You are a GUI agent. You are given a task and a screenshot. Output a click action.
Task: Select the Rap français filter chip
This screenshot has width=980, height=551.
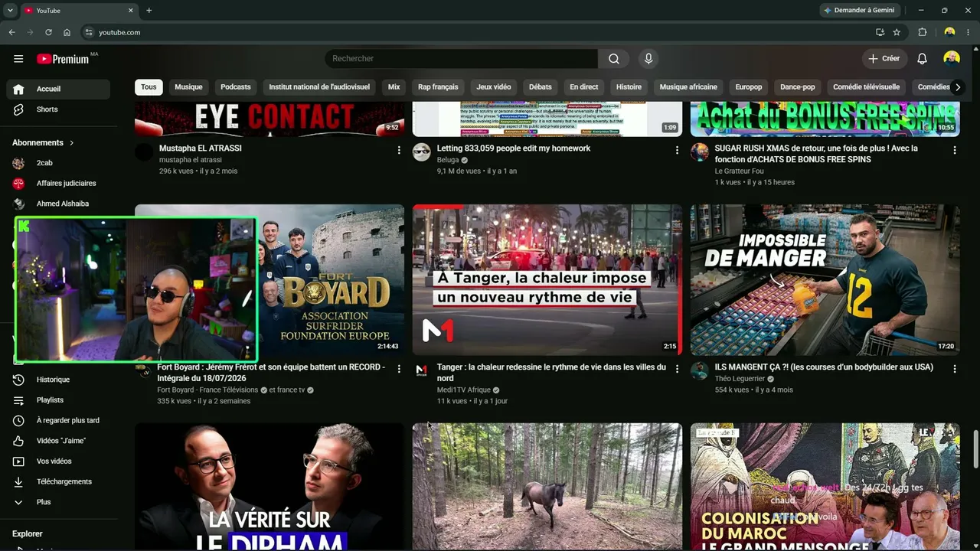click(x=438, y=87)
